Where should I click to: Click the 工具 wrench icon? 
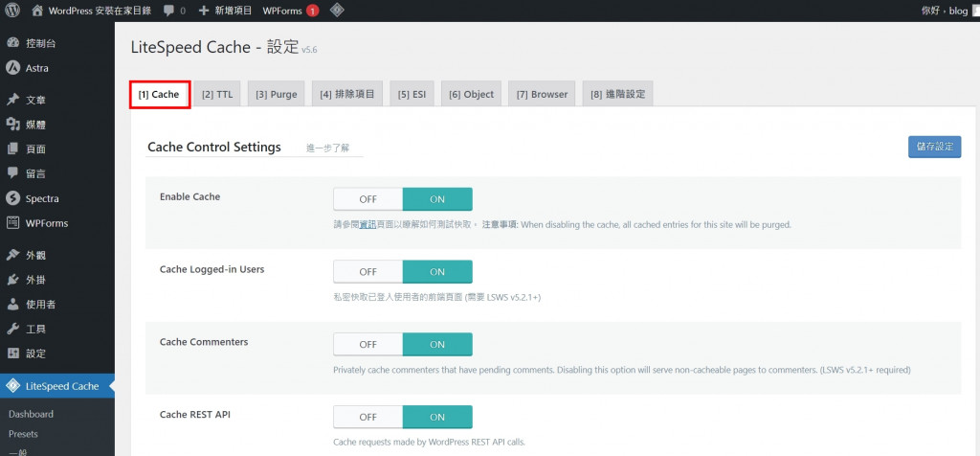click(x=12, y=329)
